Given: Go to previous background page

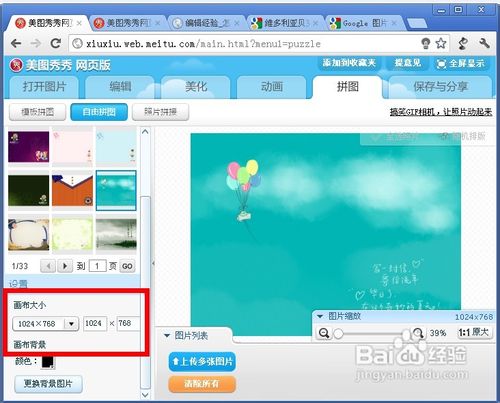Looking at the screenshot, I should click(x=48, y=266).
